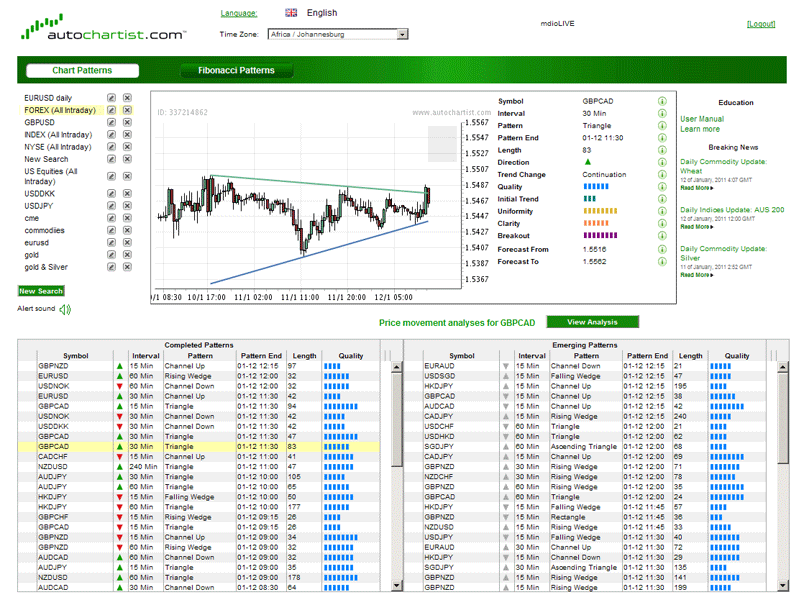Select HKDJPY Falling Wedge completed pattern row
The image size is (804, 600).
[199, 497]
